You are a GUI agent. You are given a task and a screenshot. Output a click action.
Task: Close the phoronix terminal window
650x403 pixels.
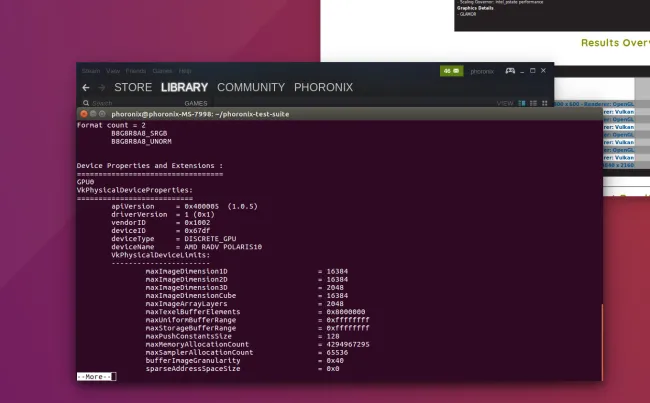click(x=84, y=114)
